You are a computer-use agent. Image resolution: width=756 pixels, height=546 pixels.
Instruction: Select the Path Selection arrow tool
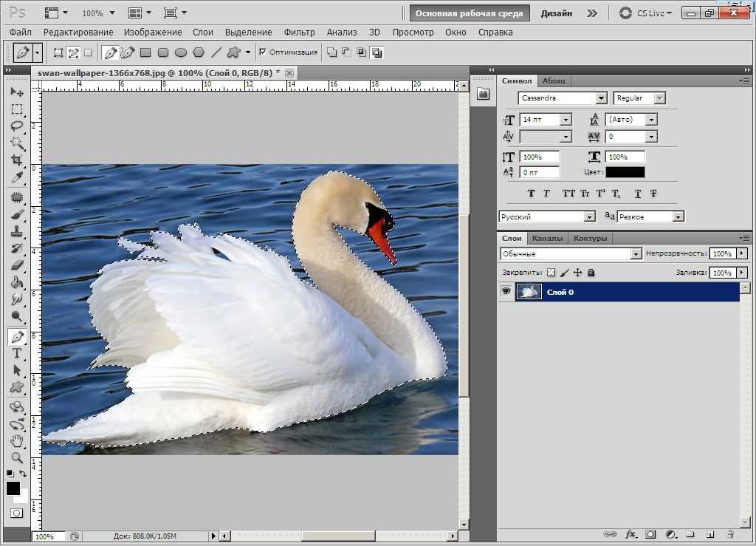coord(17,370)
